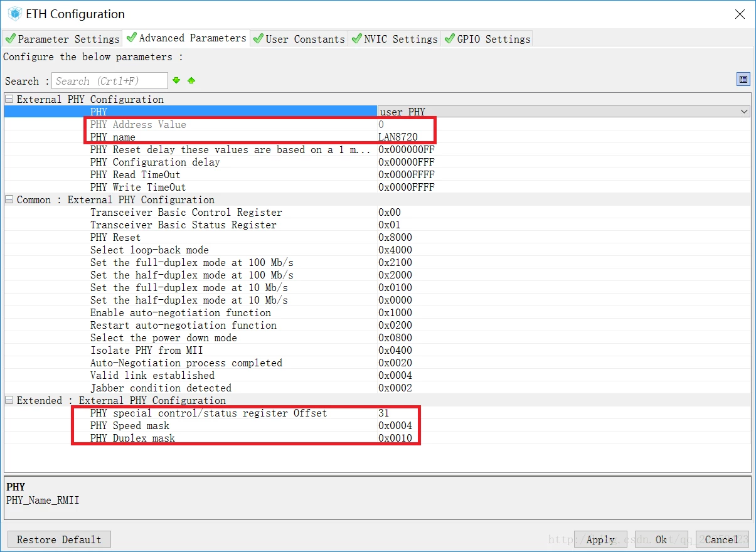Toggle the list view icon at top right
Viewport: 756px width, 552px height.
point(743,79)
